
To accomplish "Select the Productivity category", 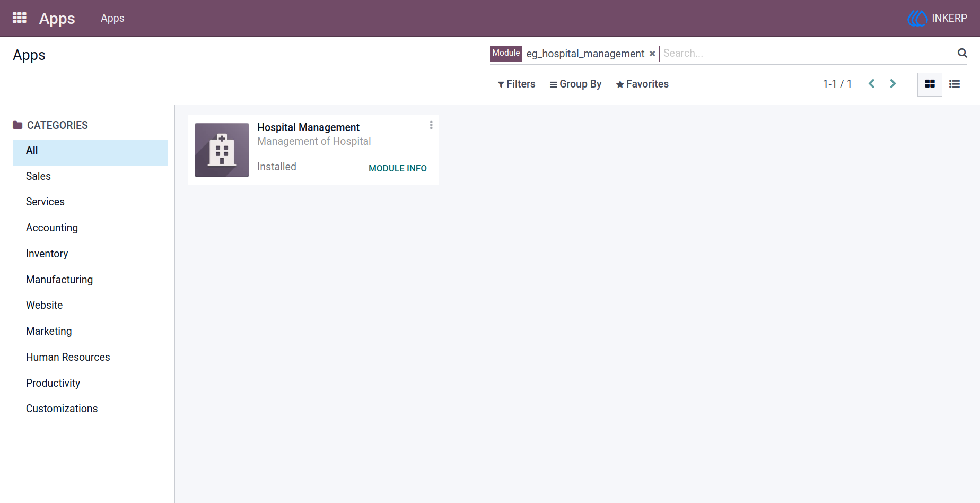I will (90, 383).
